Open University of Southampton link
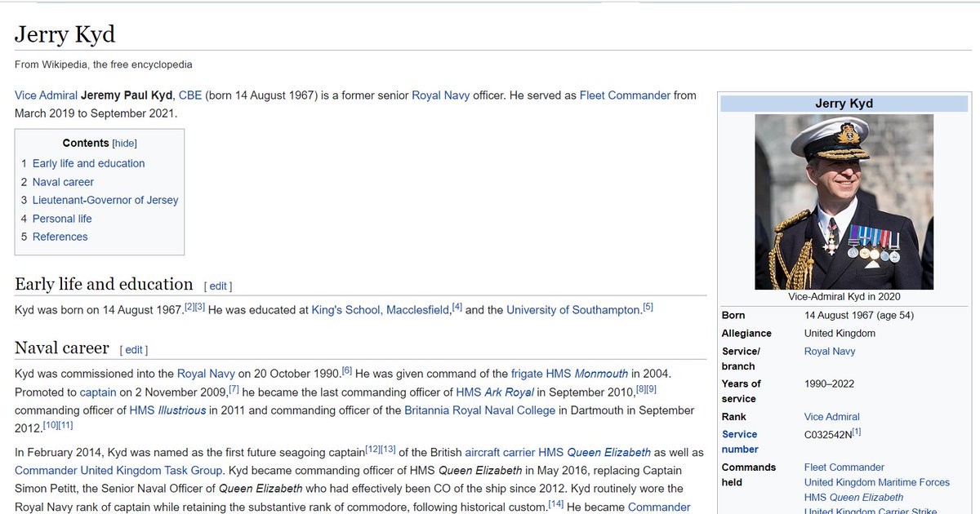Viewport: 980px width, 514px height. click(573, 310)
